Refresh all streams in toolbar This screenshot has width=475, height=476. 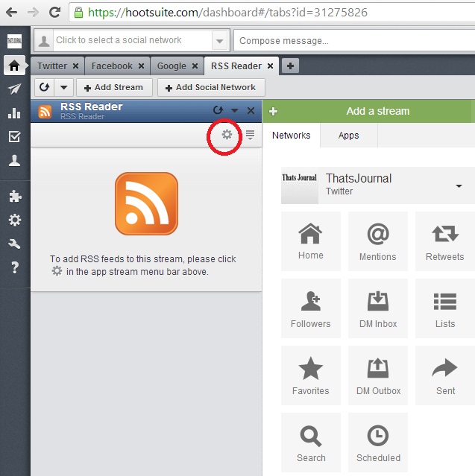point(45,87)
